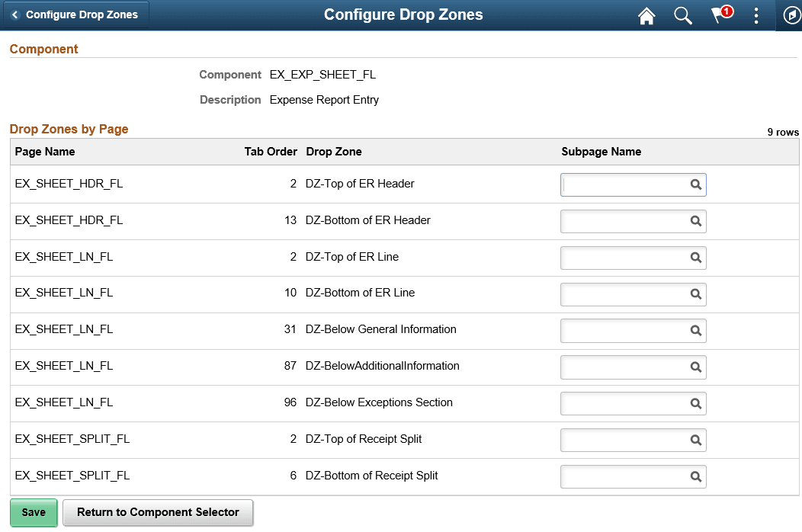The image size is (802, 532).
Task: Open the lookup for DZ-Top of ER Line
Action: (695, 258)
